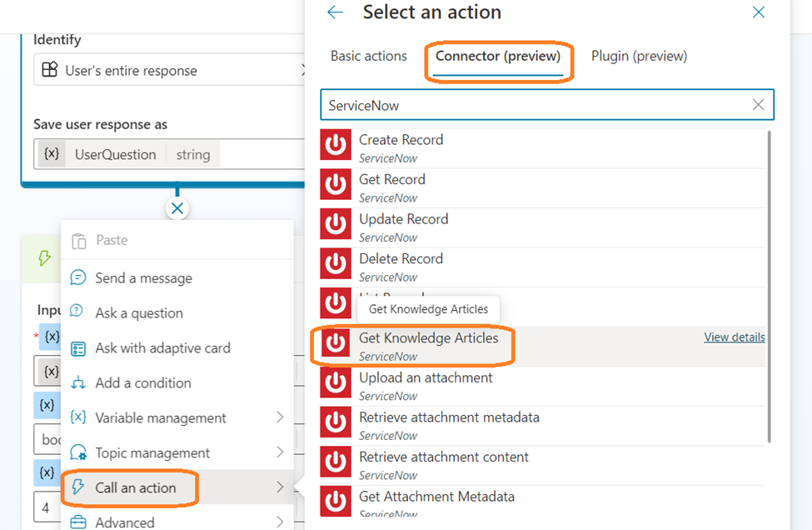
Task: Close the Select an action panel
Action: (759, 12)
